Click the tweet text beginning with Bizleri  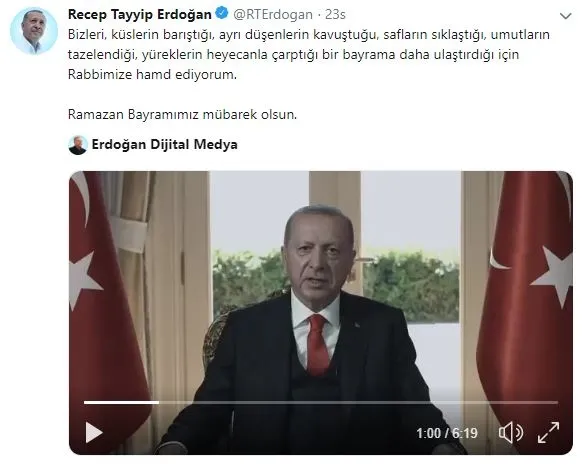[x=308, y=55]
